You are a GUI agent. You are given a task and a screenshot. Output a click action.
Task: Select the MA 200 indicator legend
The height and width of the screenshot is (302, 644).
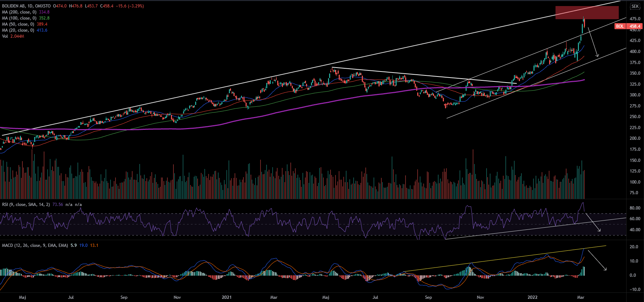[19, 12]
